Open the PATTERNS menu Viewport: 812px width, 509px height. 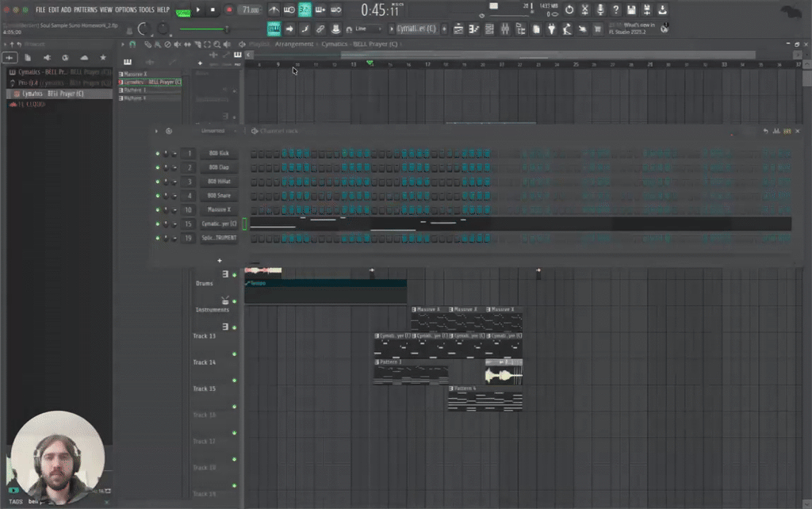coord(86,10)
